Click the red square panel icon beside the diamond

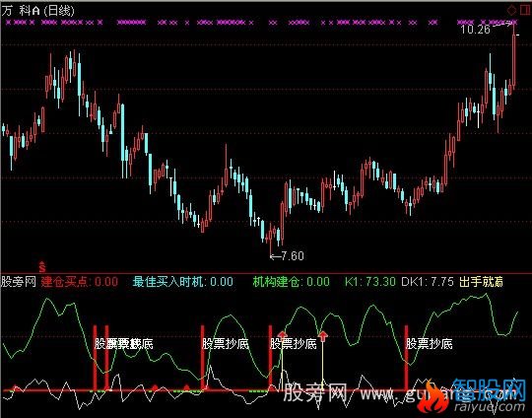[x=525, y=10]
